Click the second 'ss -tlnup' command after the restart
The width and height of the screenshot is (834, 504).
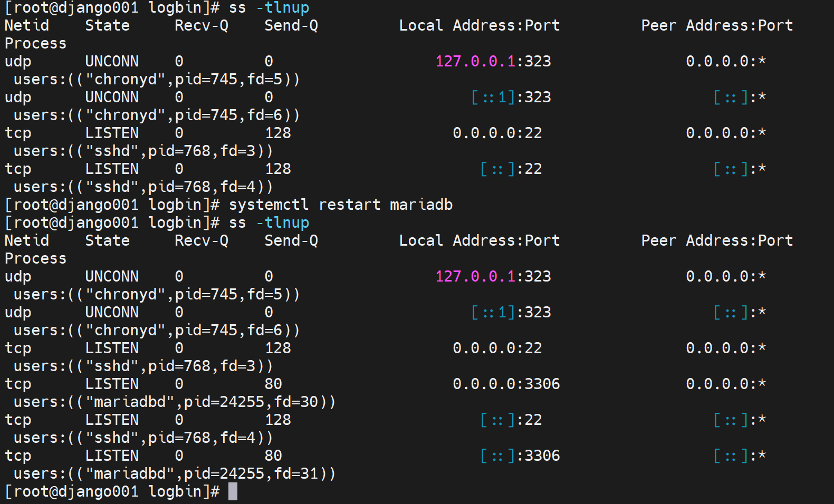click(269, 222)
